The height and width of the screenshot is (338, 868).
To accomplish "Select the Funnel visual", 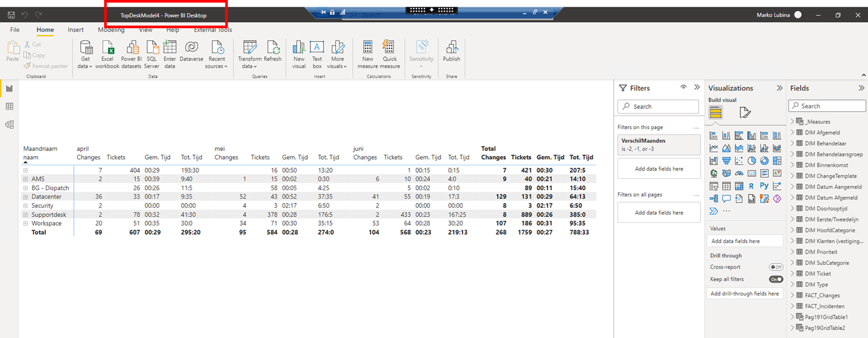I will [x=726, y=161].
